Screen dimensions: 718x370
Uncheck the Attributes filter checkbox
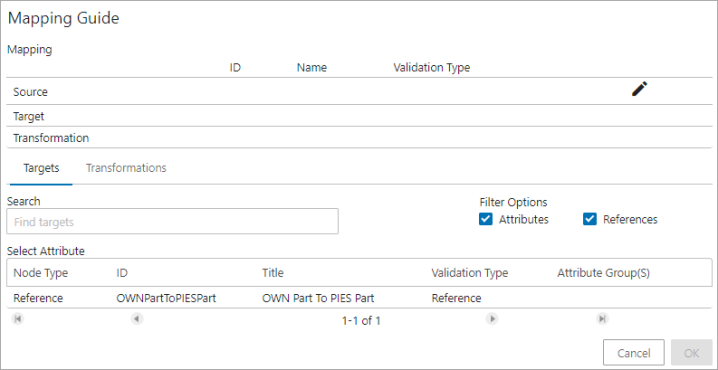click(x=485, y=219)
